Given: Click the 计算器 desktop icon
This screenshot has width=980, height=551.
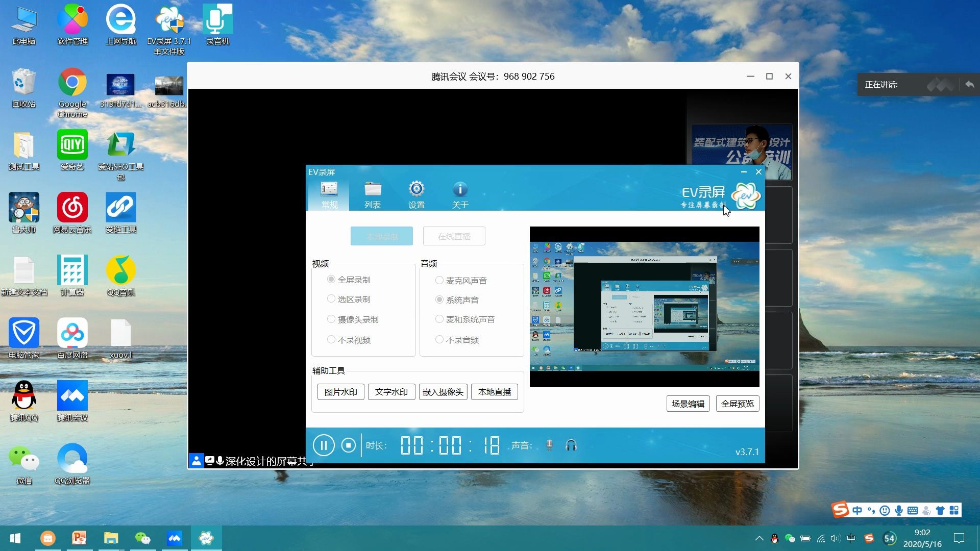Looking at the screenshot, I should click(x=72, y=276).
